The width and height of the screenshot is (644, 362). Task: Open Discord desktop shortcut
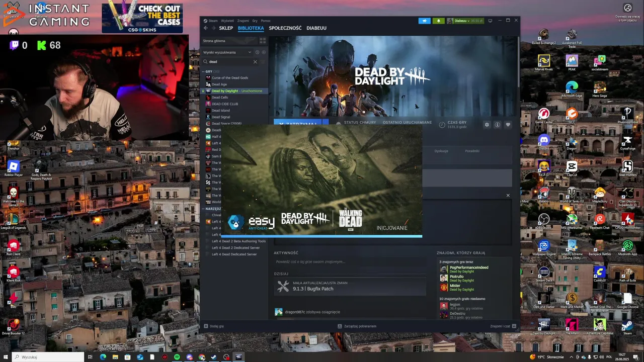544,142
